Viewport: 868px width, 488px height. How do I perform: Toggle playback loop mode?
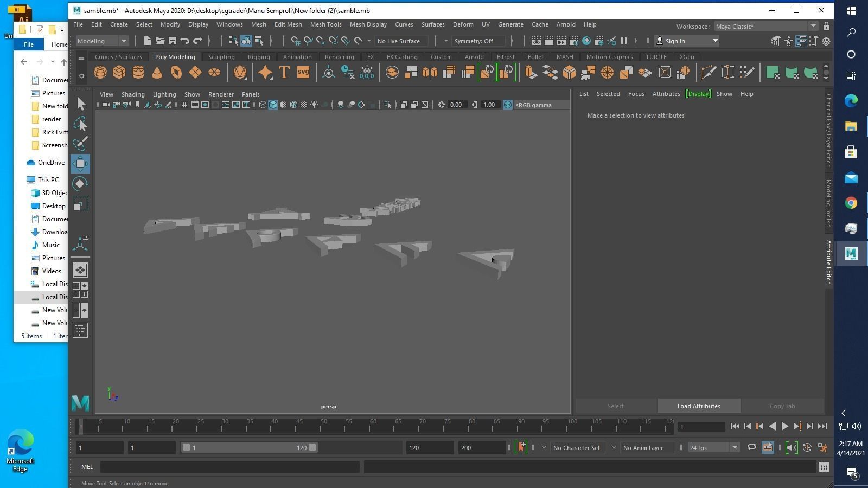751,447
